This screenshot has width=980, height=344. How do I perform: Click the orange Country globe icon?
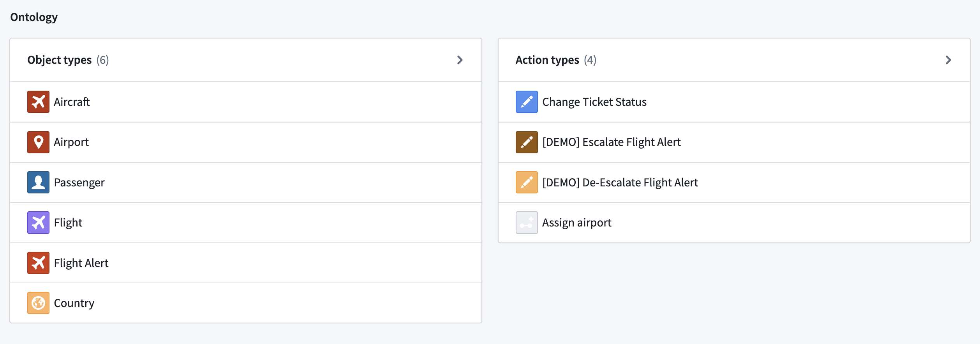pos(38,303)
